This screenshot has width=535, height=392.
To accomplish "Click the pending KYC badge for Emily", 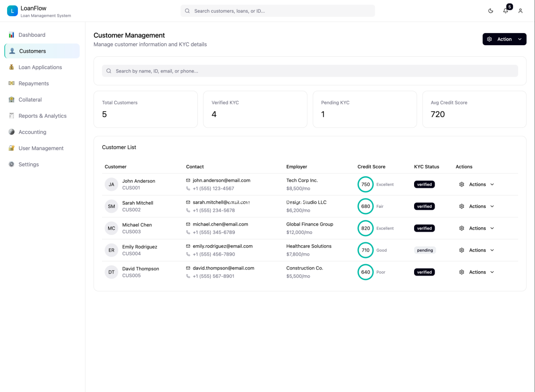I will [x=425, y=250].
